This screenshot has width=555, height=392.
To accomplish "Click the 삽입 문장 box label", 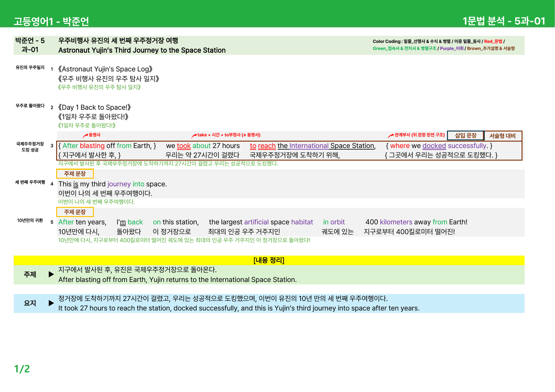I will point(465,135).
